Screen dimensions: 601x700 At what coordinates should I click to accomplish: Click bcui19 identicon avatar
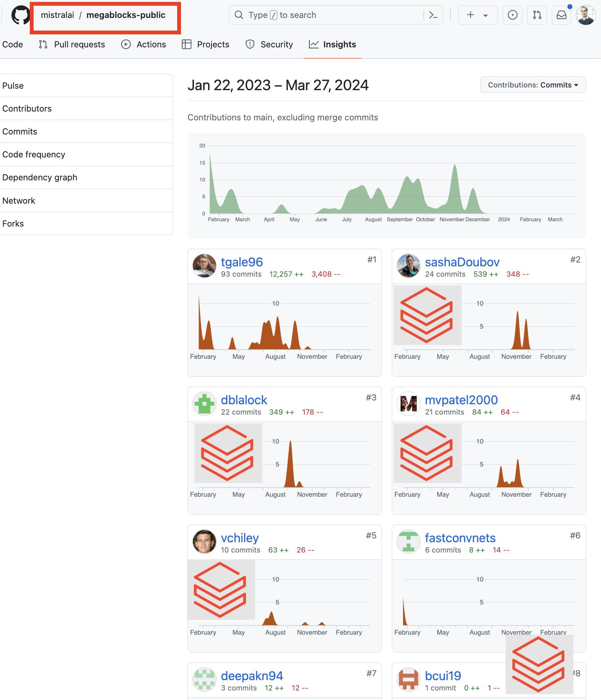coord(409,679)
